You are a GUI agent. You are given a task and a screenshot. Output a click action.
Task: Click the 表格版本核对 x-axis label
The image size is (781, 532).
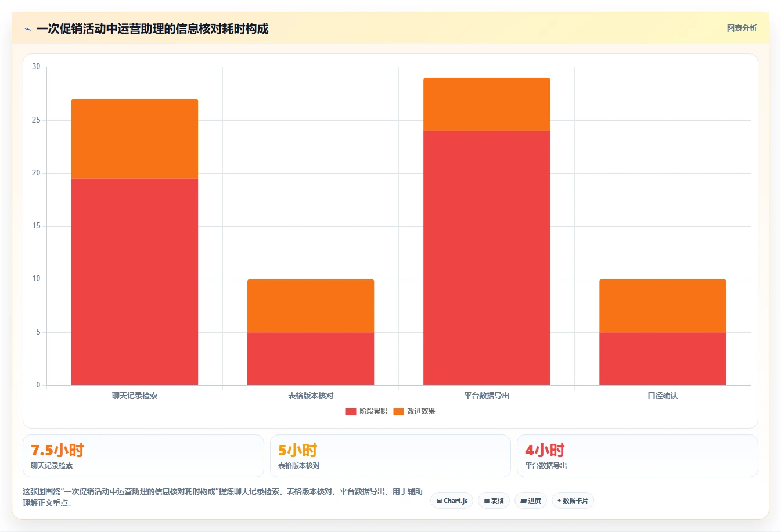[x=311, y=396]
